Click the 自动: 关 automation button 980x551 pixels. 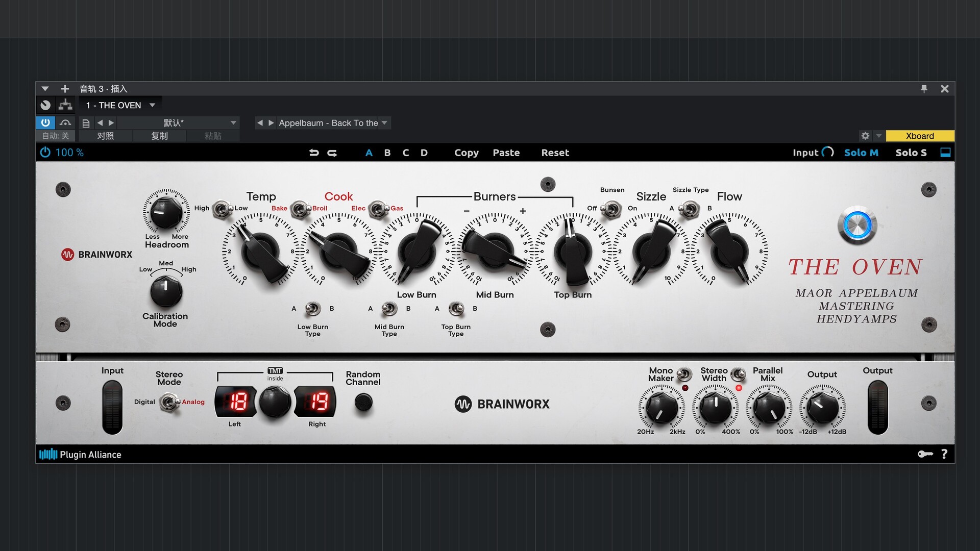click(x=55, y=136)
